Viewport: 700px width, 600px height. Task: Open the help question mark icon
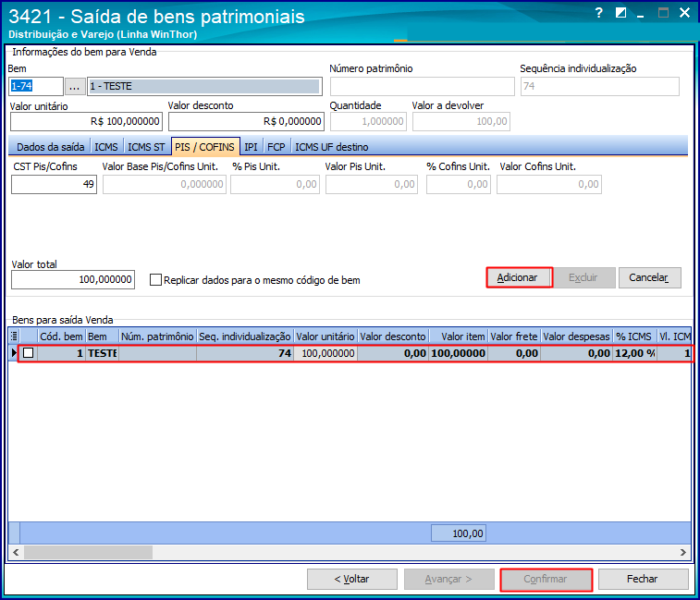coord(599,13)
